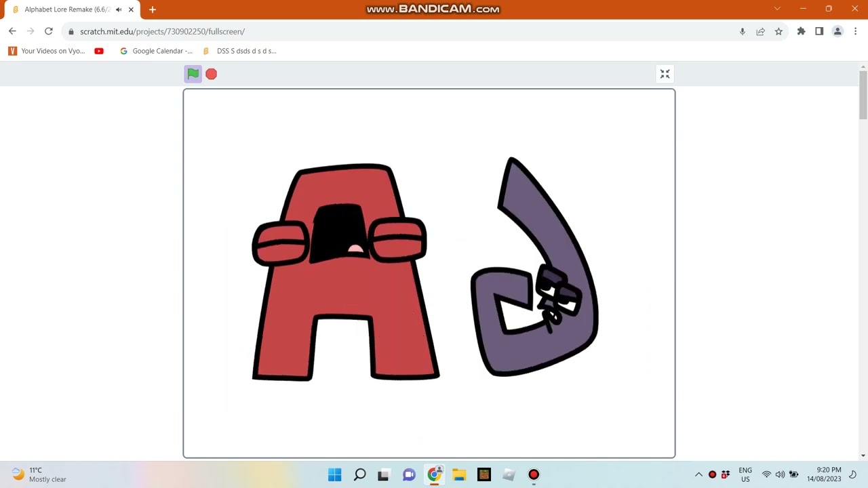This screenshot has width=868, height=488.
Task: Open Your Videos on Vyond bookmark
Action: [x=47, y=51]
